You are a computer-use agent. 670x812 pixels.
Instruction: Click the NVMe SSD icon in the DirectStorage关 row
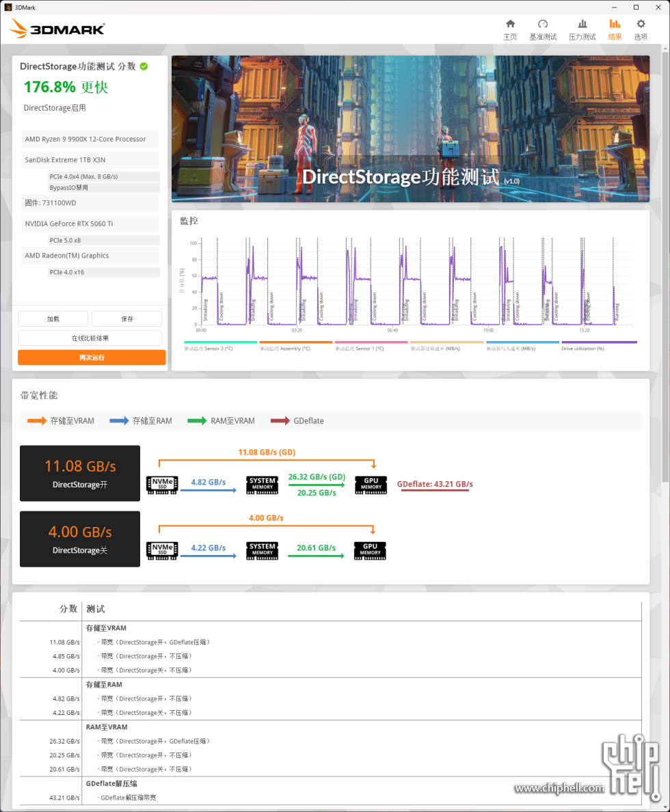pos(162,550)
